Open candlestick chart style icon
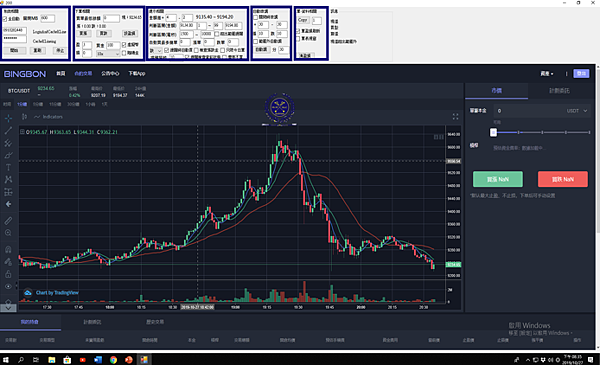Image resolution: width=600 pixels, height=365 pixels. pos(24,117)
